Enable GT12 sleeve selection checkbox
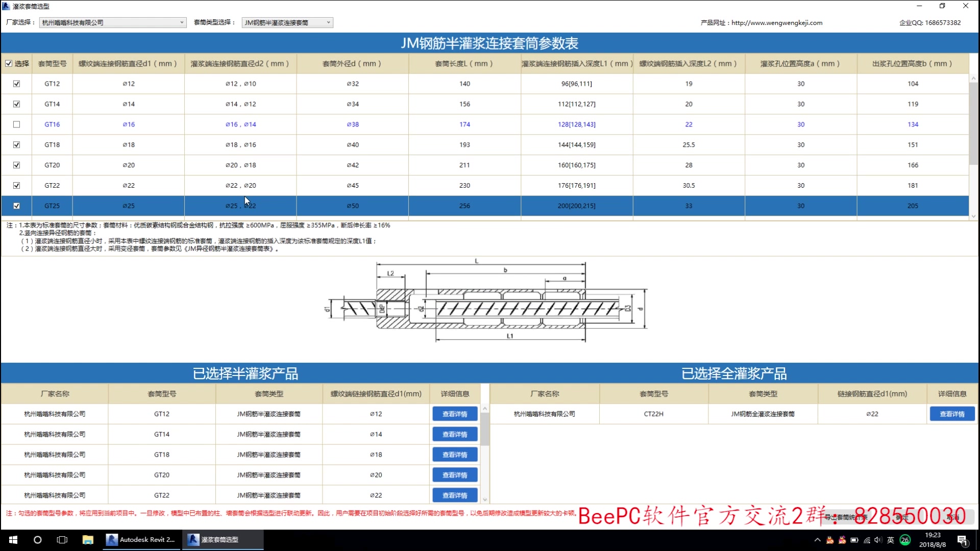Viewport: 980px width, 551px height. point(16,83)
